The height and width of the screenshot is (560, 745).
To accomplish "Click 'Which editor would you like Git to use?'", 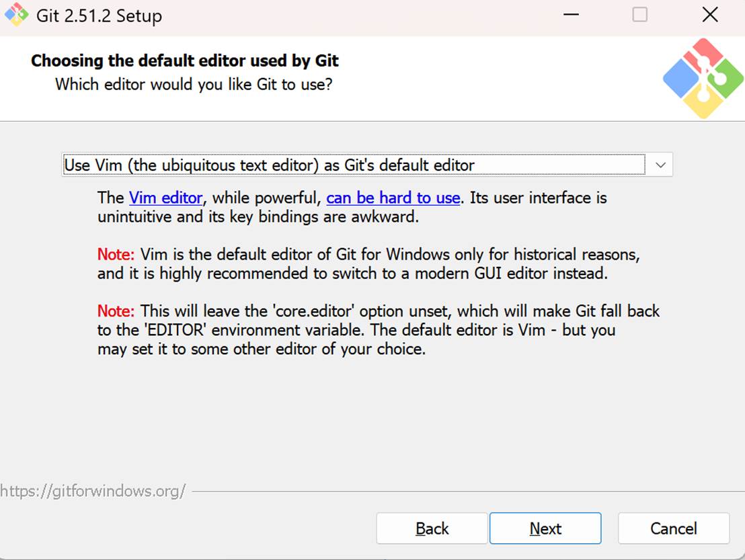I will pyautogui.click(x=194, y=85).
